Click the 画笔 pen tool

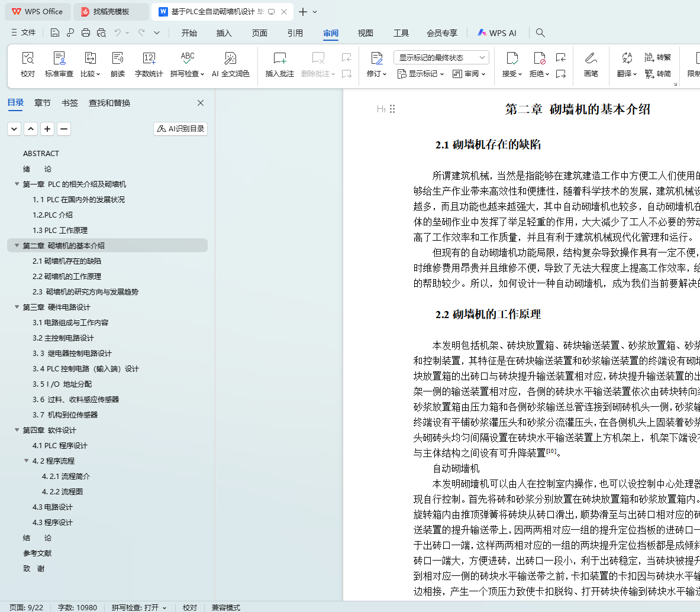(591, 64)
